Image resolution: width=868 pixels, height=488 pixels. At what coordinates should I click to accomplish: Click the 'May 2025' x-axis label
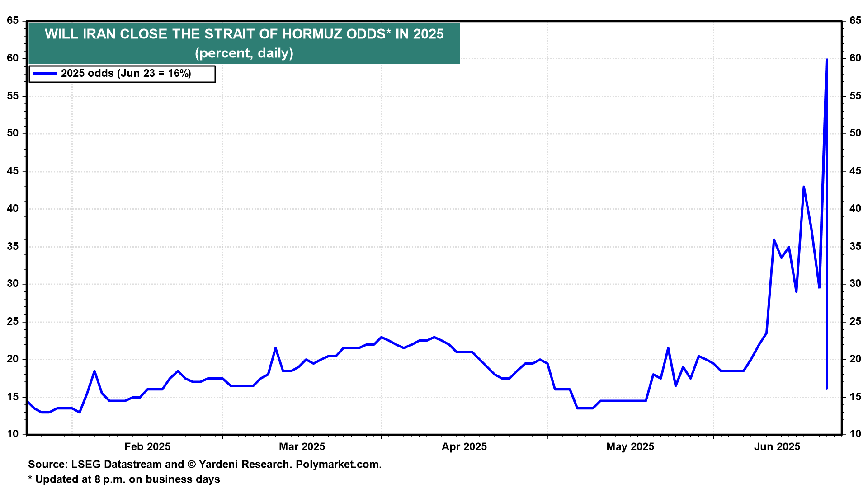(630, 447)
